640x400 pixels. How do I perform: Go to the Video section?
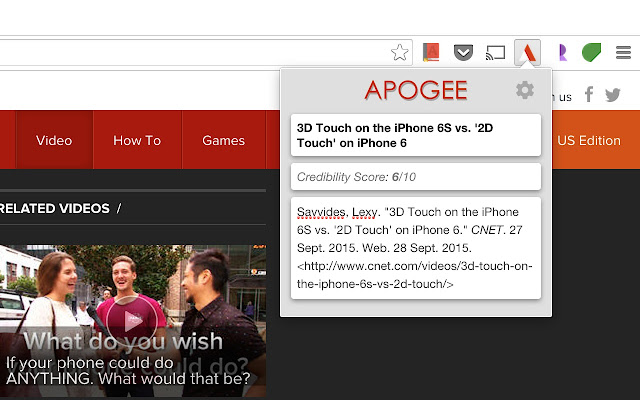point(54,140)
